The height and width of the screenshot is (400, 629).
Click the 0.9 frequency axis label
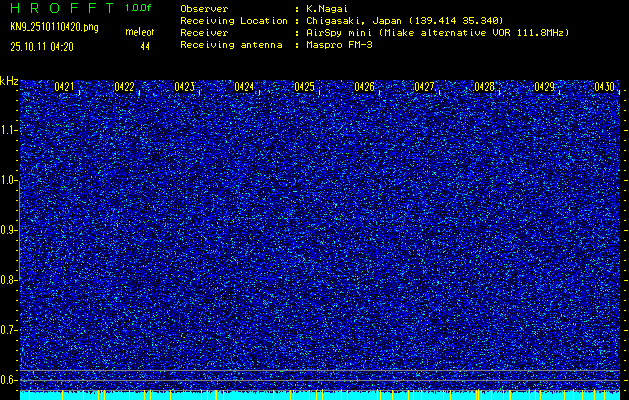click(9, 230)
